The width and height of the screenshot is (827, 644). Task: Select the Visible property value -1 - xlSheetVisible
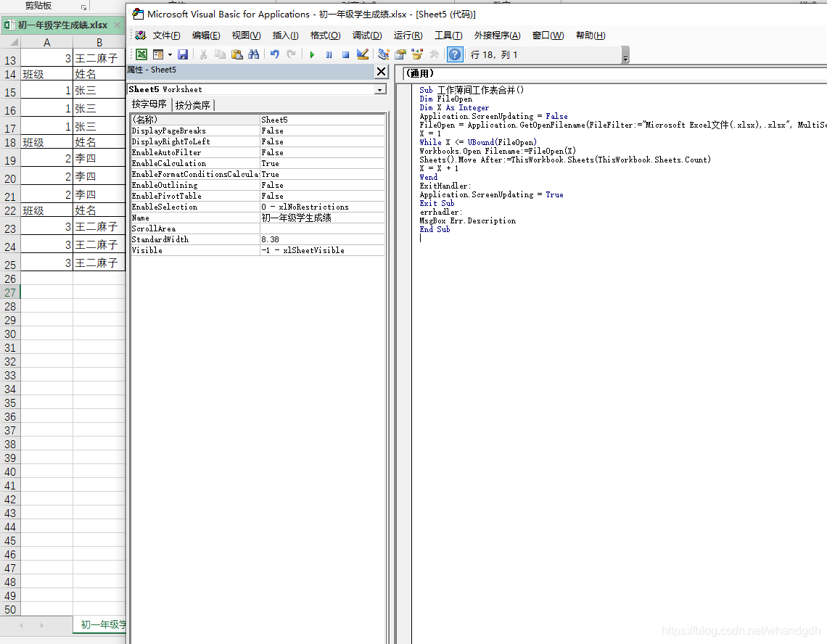(323, 250)
